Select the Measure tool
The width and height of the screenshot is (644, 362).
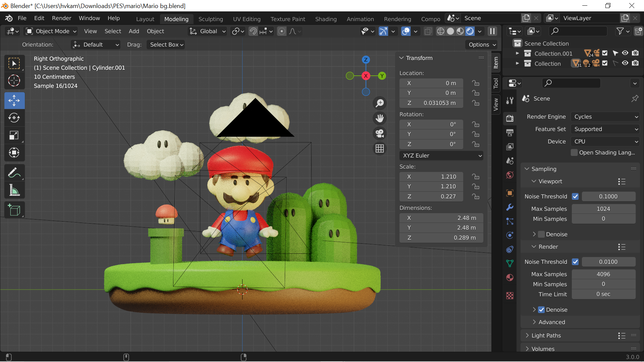14,190
